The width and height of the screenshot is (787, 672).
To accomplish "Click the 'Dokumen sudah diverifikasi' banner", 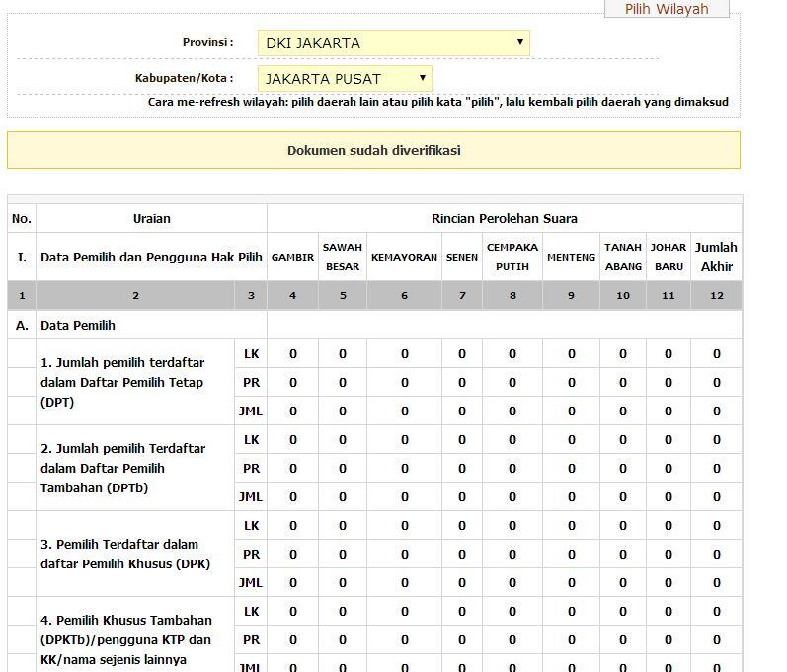I will pos(373,150).
